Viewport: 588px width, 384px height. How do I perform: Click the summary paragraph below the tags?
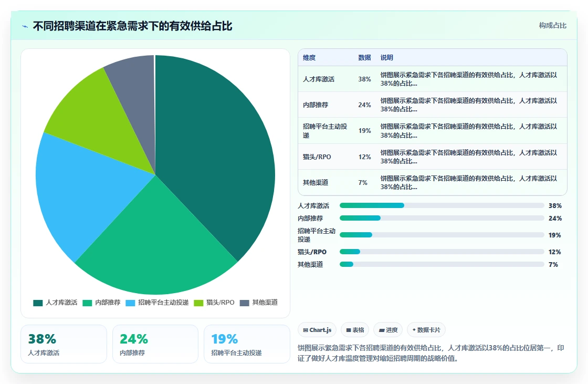[x=431, y=353]
